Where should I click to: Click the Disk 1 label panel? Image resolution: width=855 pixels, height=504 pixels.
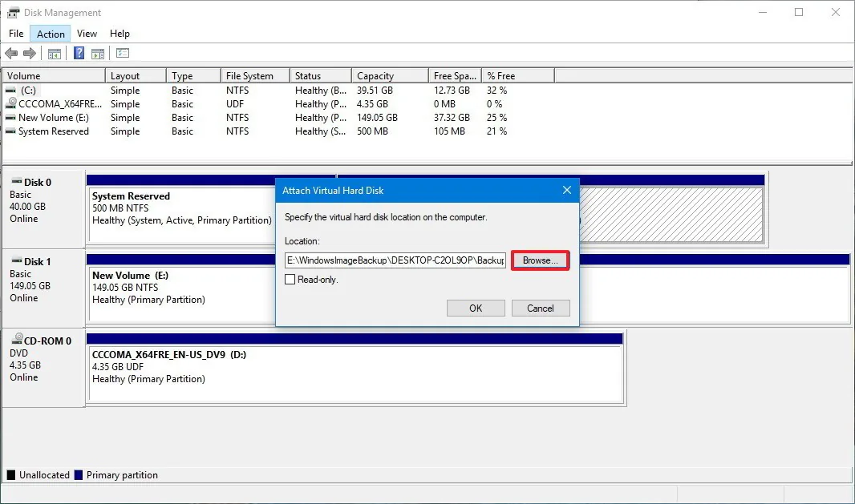(43, 288)
